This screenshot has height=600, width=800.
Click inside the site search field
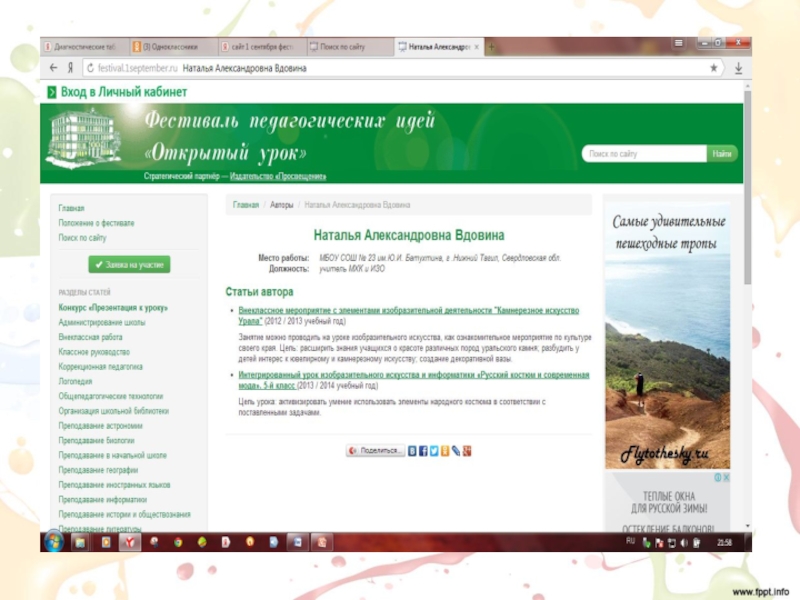(644, 154)
